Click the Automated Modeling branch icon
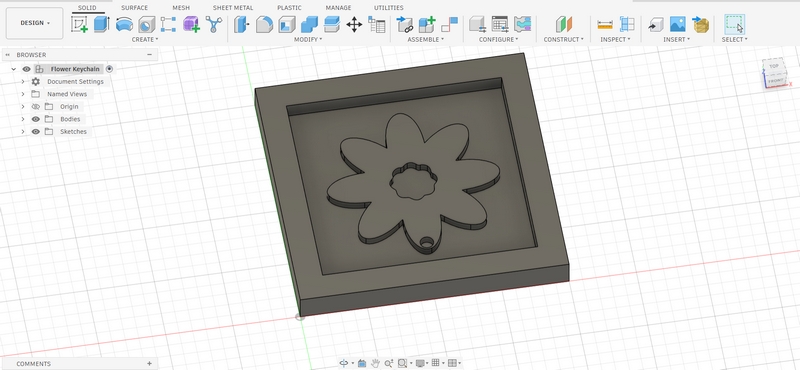 pos(213,24)
